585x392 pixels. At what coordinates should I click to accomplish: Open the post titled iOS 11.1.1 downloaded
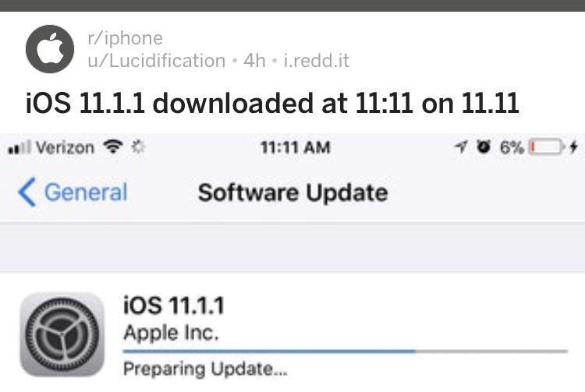point(272,103)
